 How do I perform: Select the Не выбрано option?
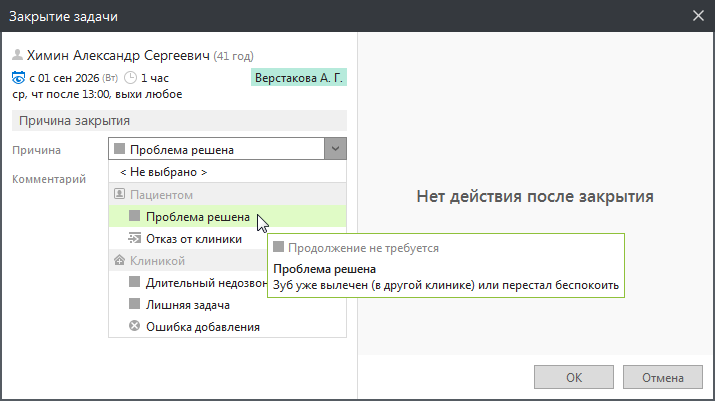227,172
